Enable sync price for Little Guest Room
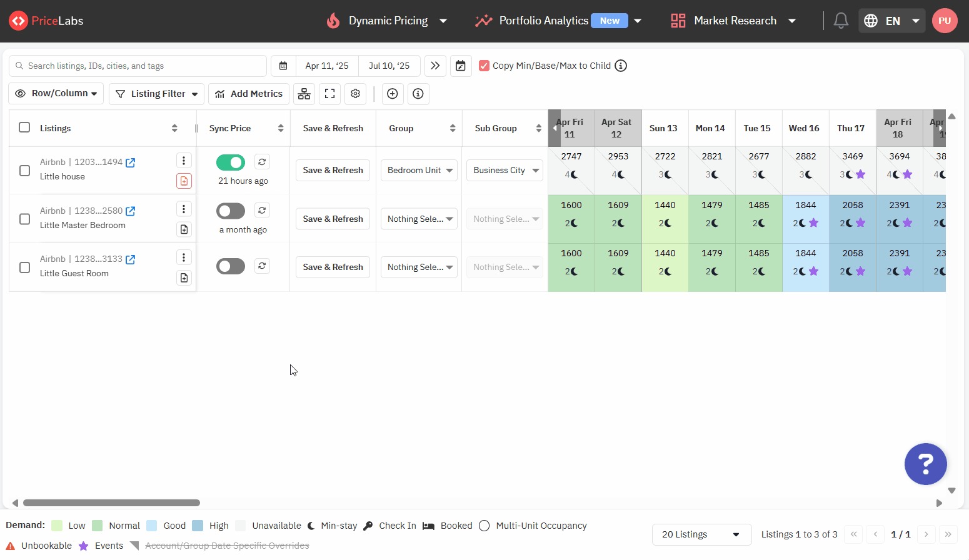Screen dimensions: 969x560 click(231, 266)
